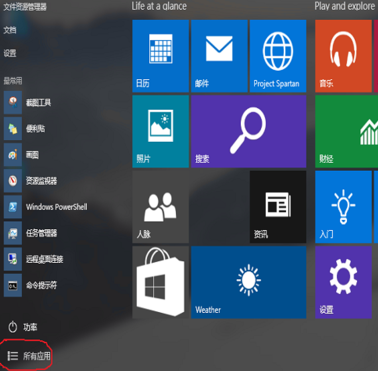378x371 pixels.
Task: Open the 人脉 people tile
Action: [161, 207]
